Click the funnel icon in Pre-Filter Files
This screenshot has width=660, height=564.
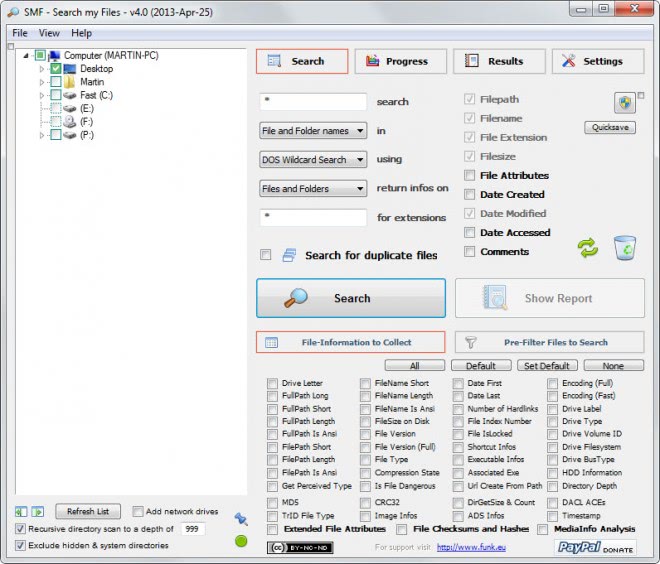coord(471,342)
